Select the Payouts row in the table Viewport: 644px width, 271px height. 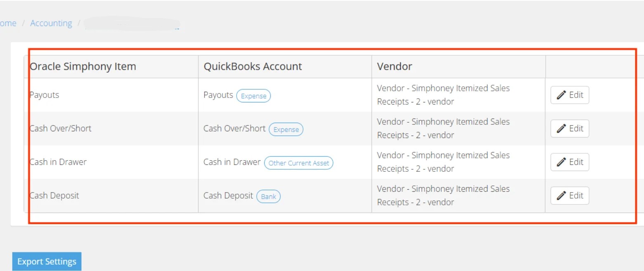pos(44,95)
